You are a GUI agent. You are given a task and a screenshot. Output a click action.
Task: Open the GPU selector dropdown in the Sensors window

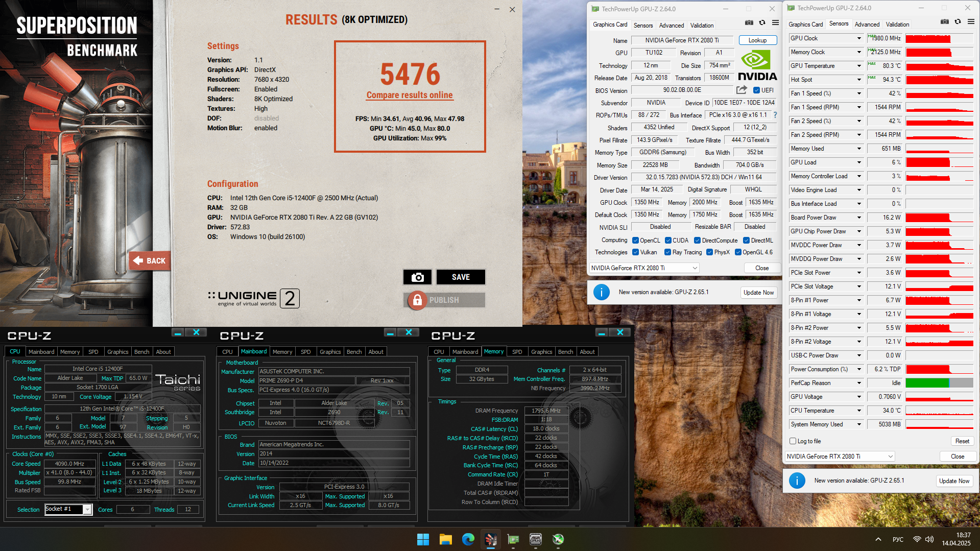840,457
